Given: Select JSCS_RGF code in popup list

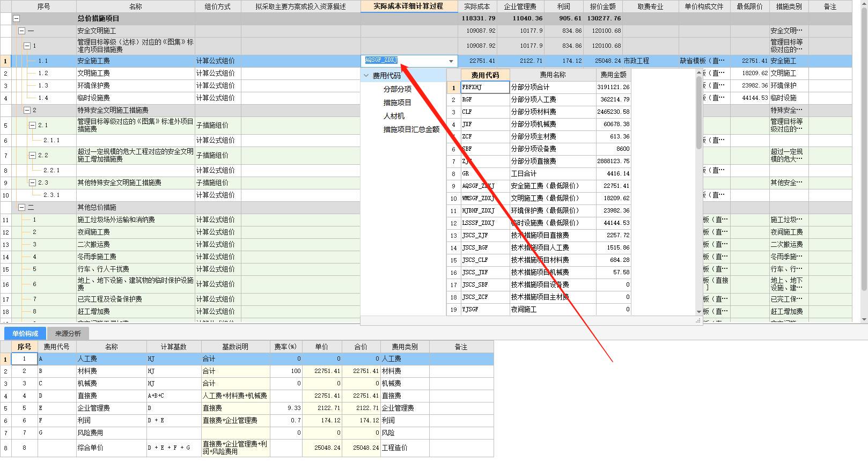Looking at the screenshot, I should [x=485, y=247].
